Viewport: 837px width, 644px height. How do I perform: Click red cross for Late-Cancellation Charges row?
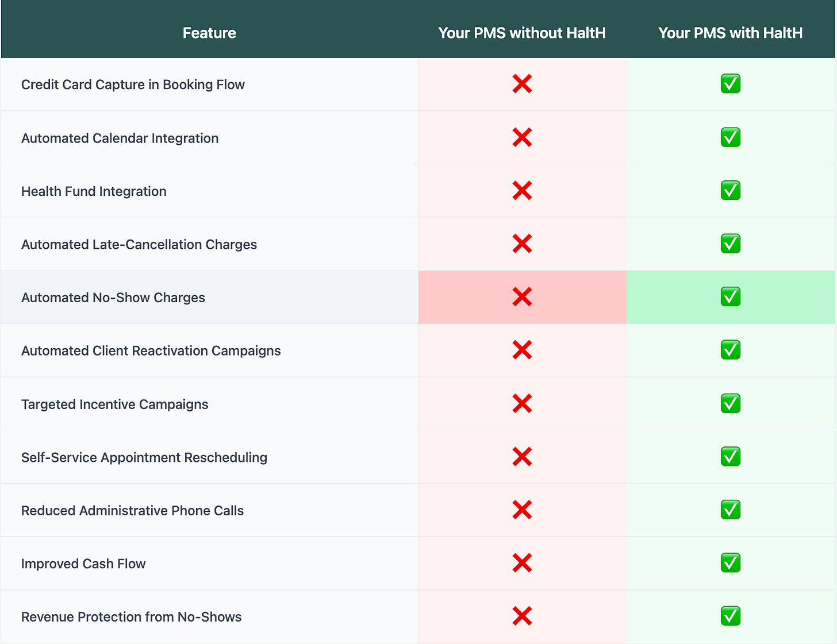(x=522, y=244)
